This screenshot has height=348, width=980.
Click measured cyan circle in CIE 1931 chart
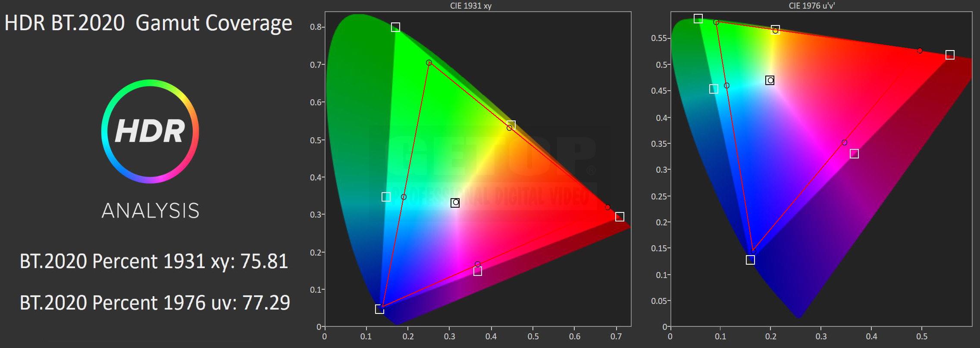point(404,197)
